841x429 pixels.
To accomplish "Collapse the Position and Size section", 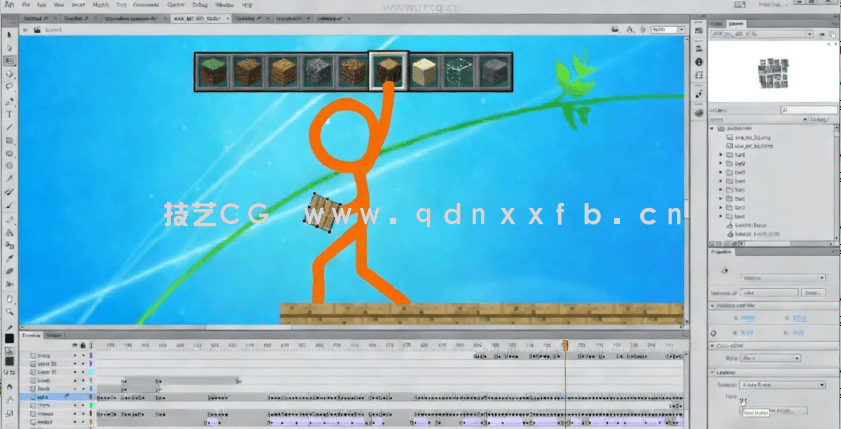I will 713,305.
